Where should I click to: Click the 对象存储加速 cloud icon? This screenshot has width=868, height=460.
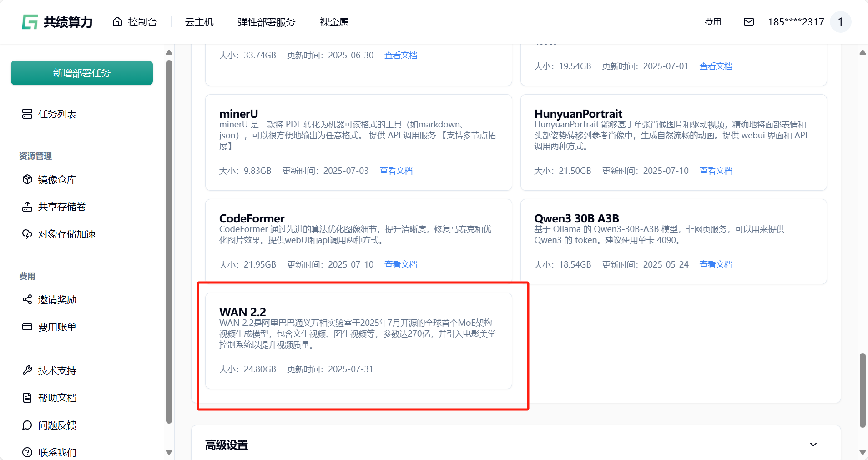(27, 234)
